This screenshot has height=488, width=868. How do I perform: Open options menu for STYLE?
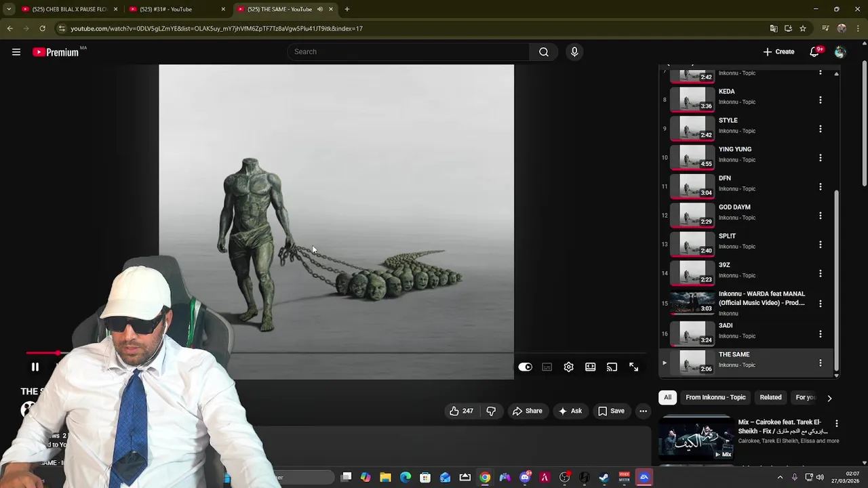(x=821, y=129)
